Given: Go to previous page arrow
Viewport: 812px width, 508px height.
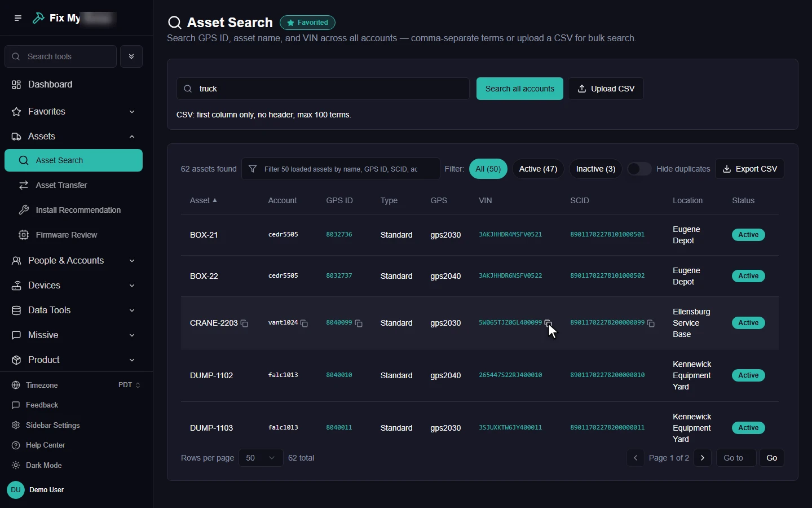Looking at the screenshot, I should [636, 458].
